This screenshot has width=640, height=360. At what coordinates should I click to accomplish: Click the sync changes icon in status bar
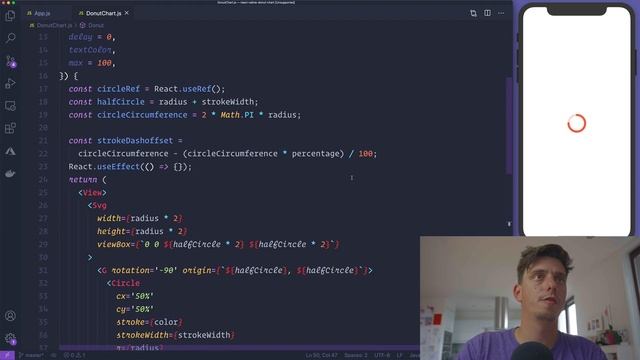click(53, 356)
